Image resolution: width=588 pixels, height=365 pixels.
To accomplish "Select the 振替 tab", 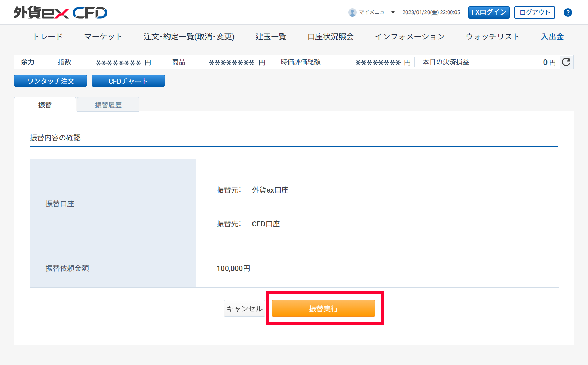I will pos(45,105).
